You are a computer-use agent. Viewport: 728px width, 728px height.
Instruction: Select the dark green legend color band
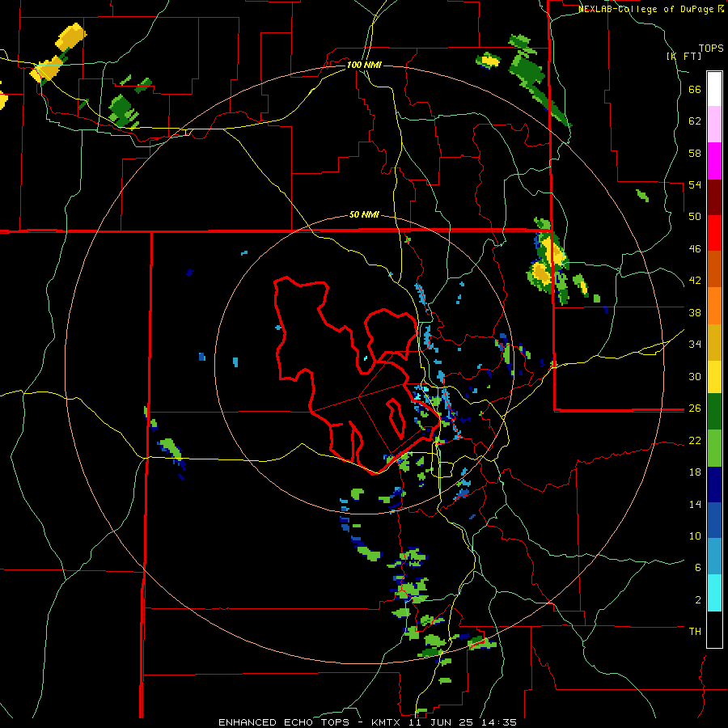pyautogui.click(x=714, y=412)
